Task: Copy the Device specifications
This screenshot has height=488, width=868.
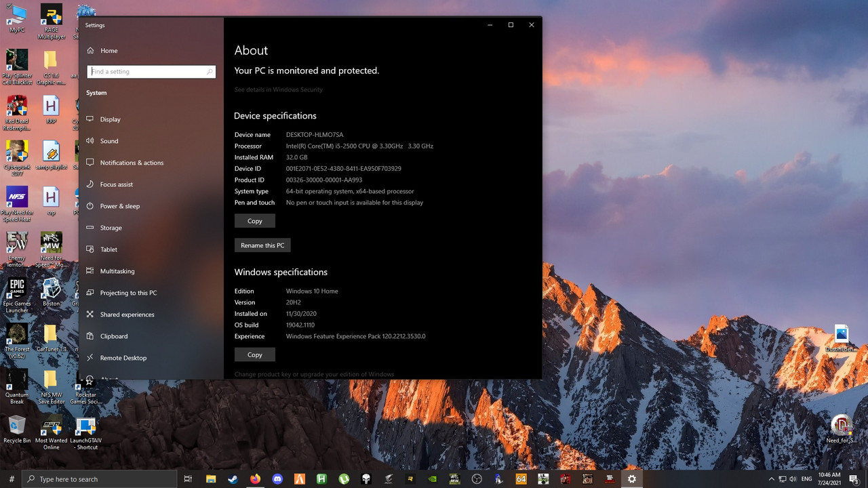Action: tap(255, 221)
